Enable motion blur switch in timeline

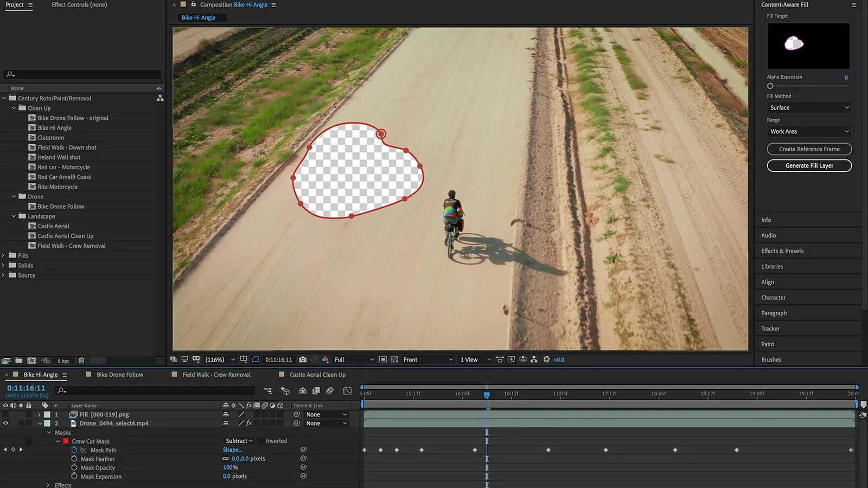click(329, 390)
